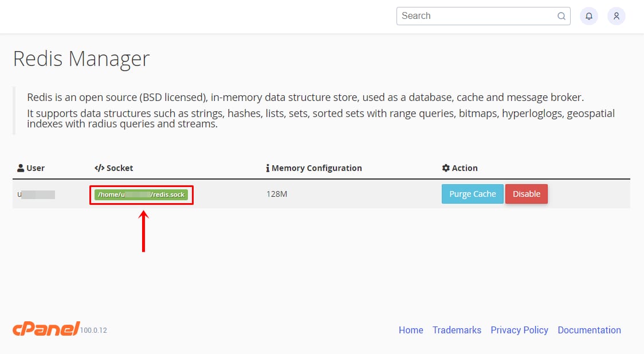Open the Documentation footer link
Screen dimensions: 644x354
(589, 330)
